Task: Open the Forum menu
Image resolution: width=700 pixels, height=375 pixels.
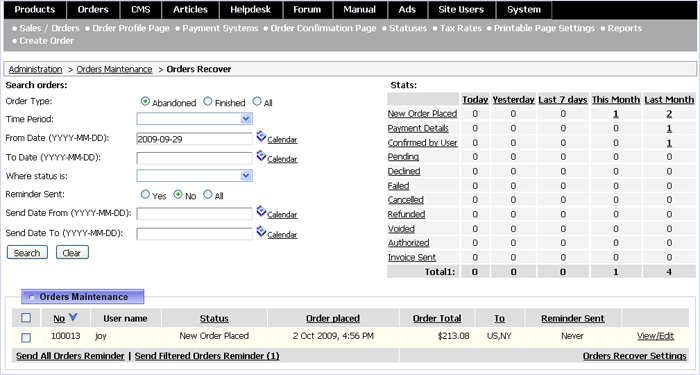Action: (x=307, y=10)
